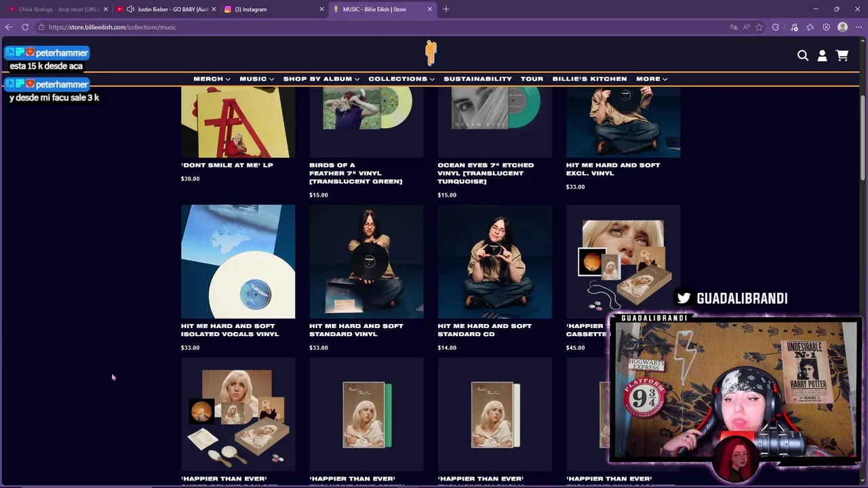Open a new browser tab with plus
Image resolution: width=868 pixels, height=488 pixels.
[x=446, y=9]
